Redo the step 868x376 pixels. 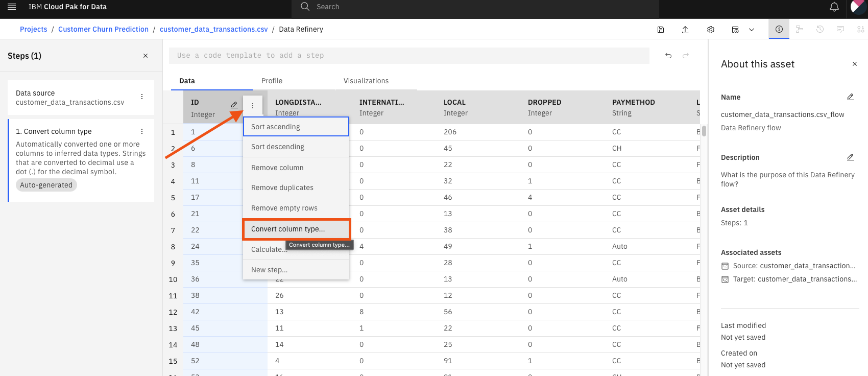point(686,56)
